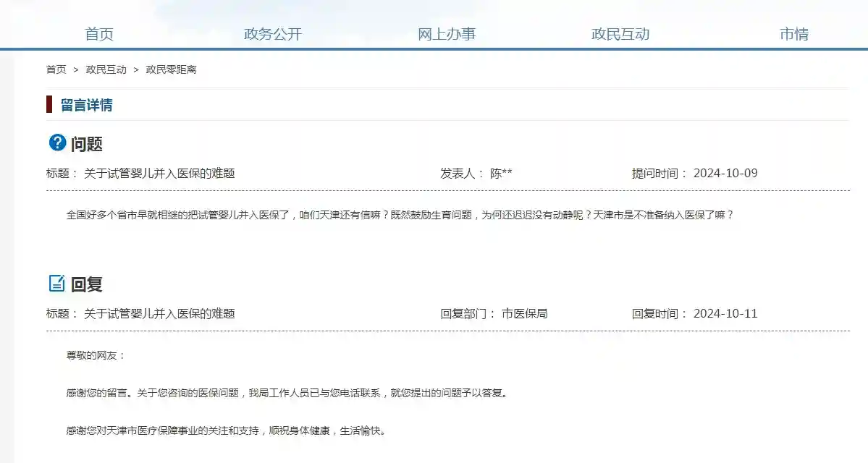Go to the 市情 navigation tab

pyautogui.click(x=794, y=34)
